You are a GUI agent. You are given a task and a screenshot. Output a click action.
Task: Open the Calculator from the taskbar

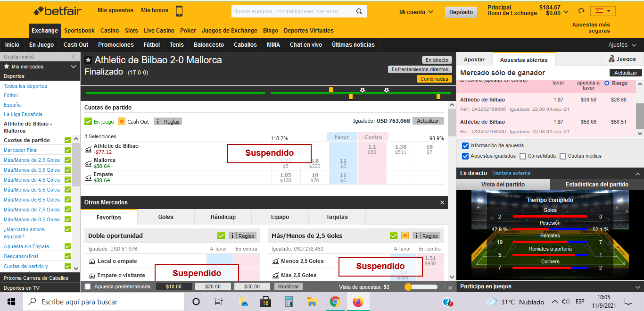click(x=289, y=302)
